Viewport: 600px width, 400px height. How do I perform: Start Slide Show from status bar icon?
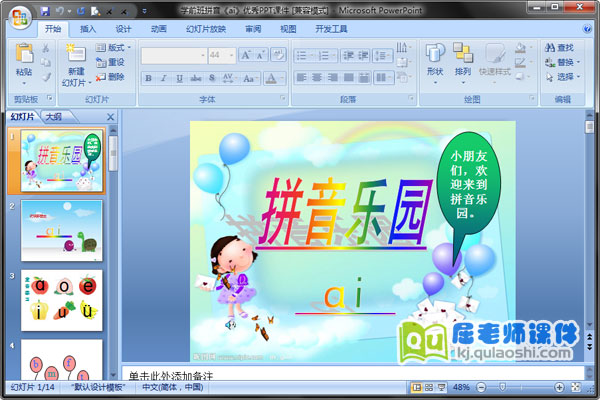click(x=442, y=387)
